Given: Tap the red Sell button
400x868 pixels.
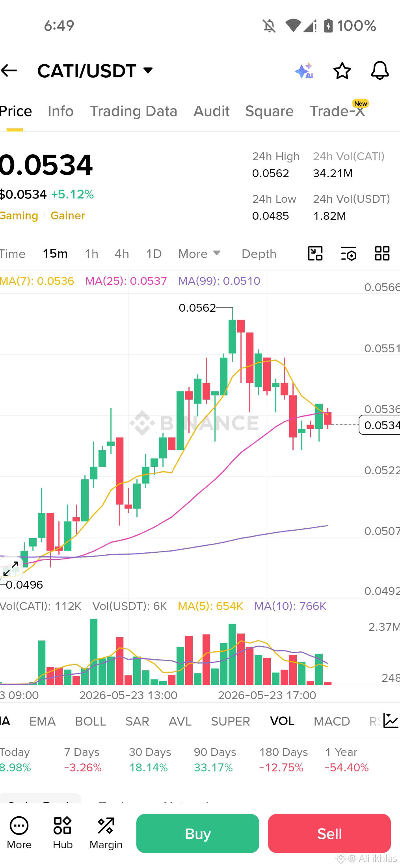Looking at the screenshot, I should pyautogui.click(x=329, y=833).
